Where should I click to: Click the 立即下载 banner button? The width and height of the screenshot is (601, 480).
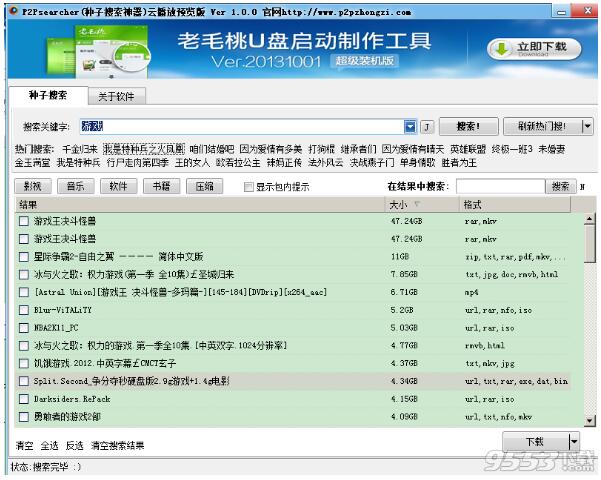(x=534, y=49)
